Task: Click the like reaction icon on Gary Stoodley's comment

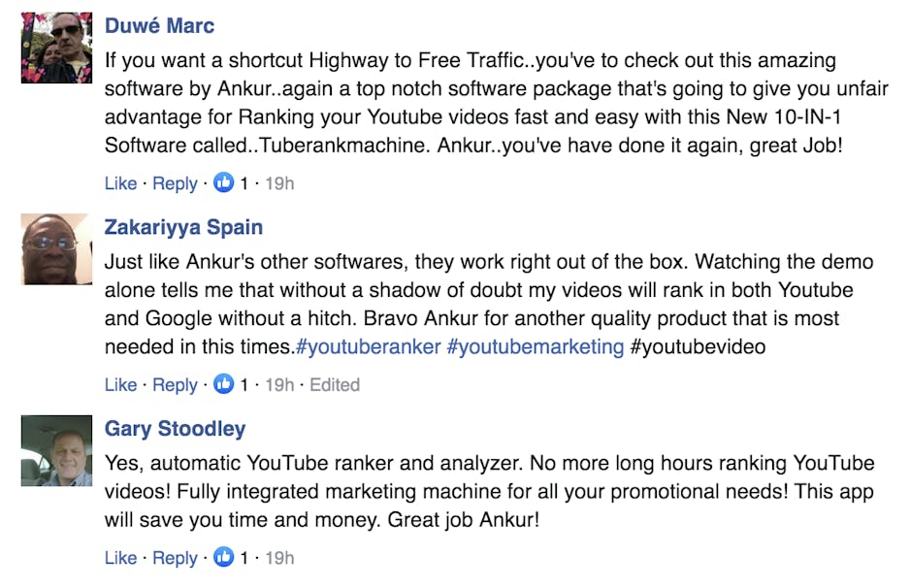Action: (x=224, y=557)
